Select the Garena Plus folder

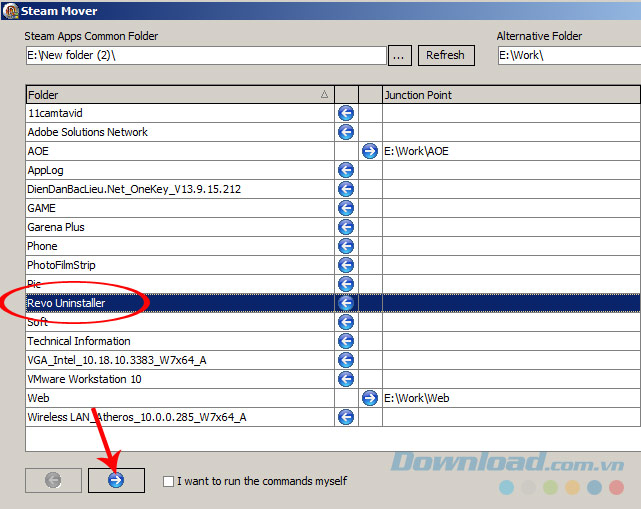[x=180, y=227]
